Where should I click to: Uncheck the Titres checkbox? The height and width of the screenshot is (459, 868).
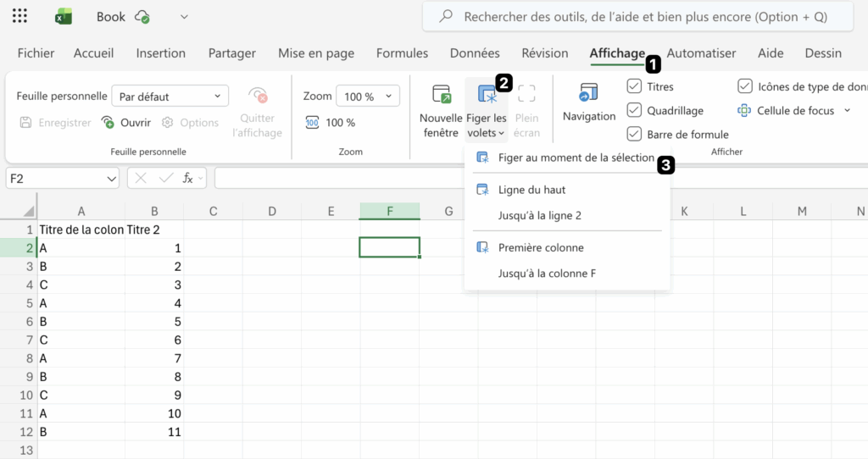[634, 86]
